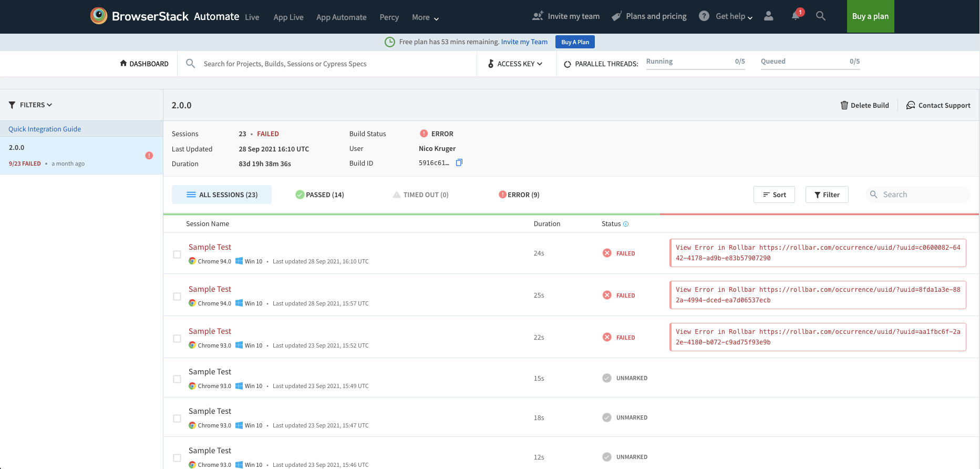Select checkbox for session updated 15:46 UTC
The height and width of the screenshot is (469, 980).
pyautogui.click(x=177, y=458)
